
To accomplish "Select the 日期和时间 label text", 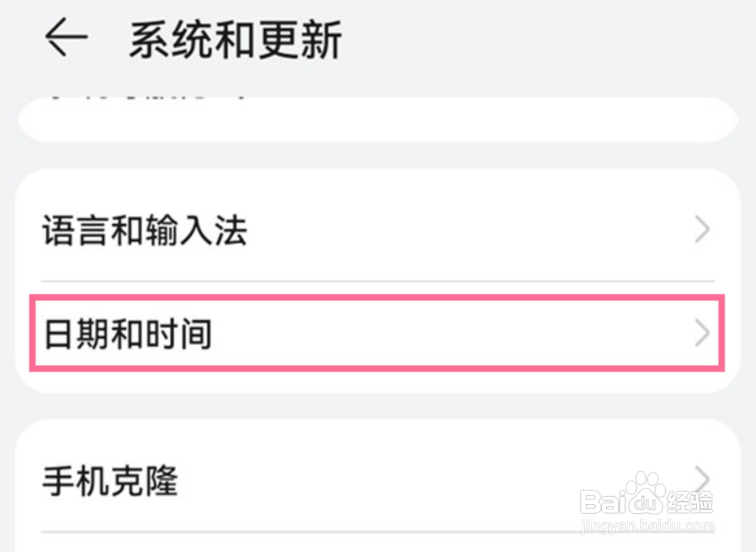I will (128, 334).
